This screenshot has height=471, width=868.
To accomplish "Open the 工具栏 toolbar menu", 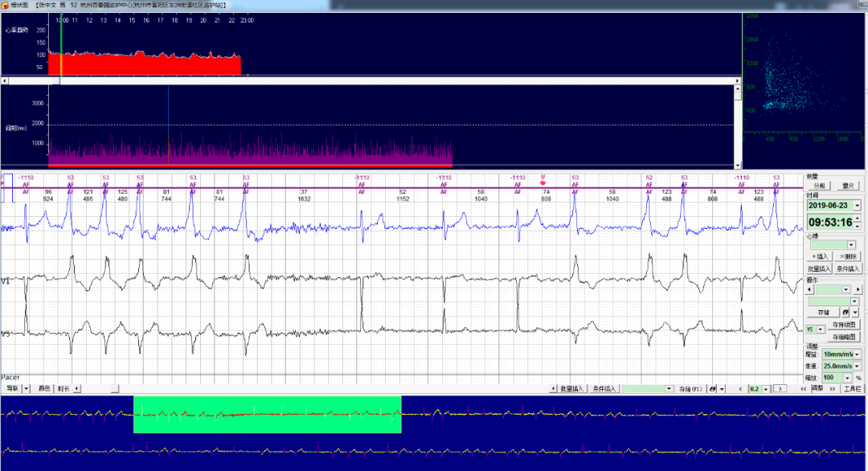I will [x=851, y=388].
